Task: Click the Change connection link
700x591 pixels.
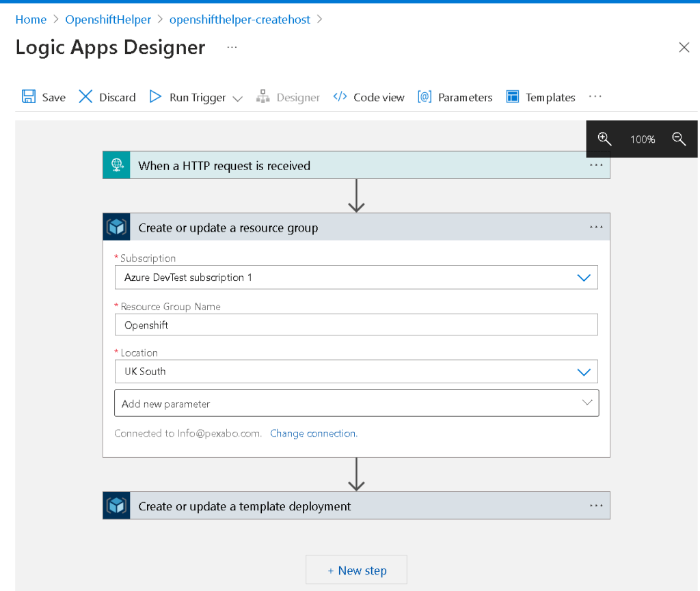Action: click(314, 433)
